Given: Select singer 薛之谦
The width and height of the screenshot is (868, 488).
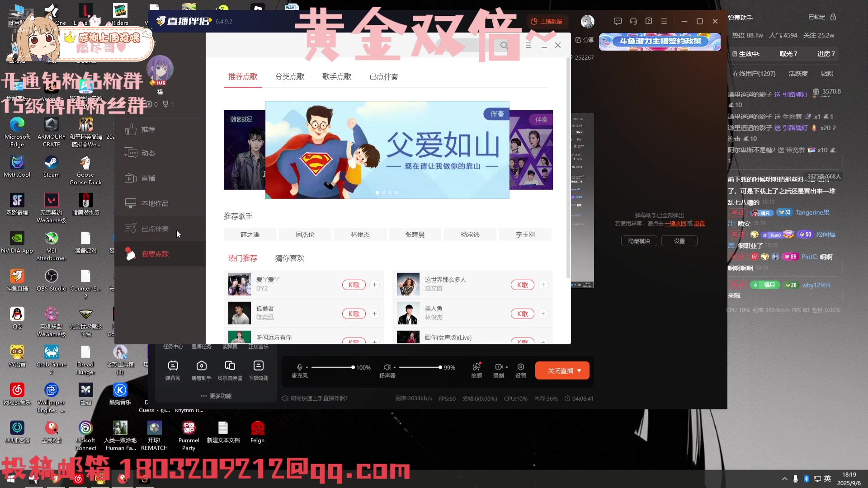Looking at the screenshot, I should tap(250, 235).
